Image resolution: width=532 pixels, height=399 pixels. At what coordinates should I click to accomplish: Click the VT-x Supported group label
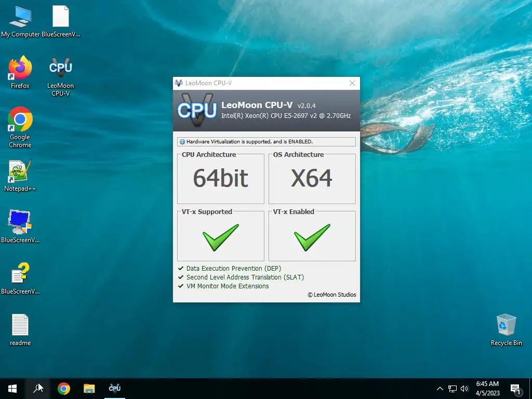[x=207, y=212]
